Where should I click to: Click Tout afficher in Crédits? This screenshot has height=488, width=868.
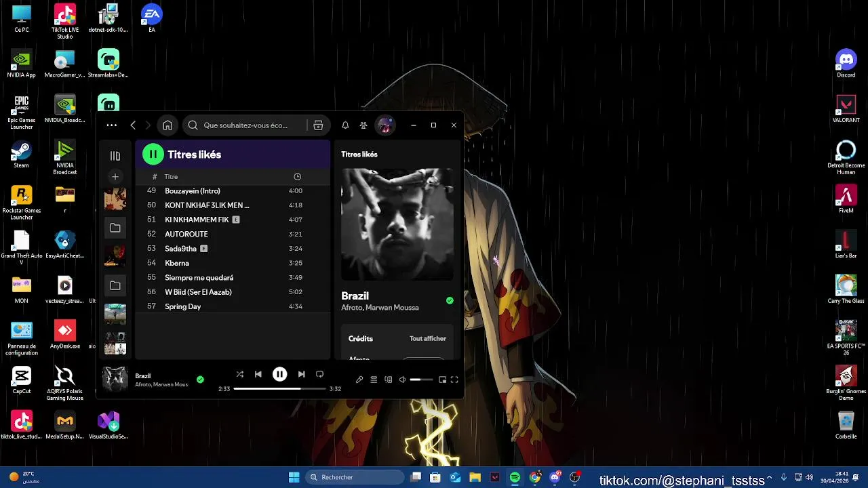[428, 339]
